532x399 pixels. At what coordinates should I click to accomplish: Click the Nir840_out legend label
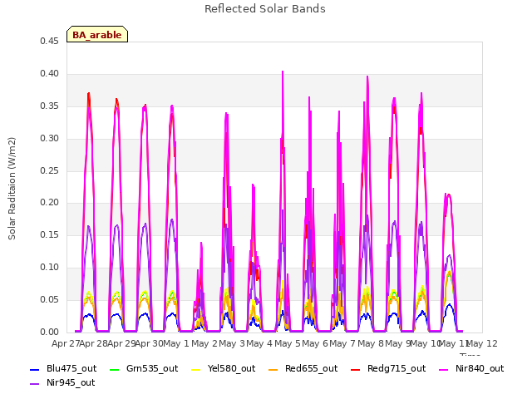pos(480,368)
